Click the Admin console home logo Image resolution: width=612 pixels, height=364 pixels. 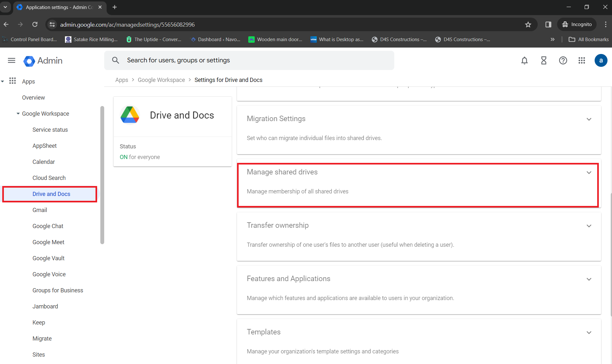point(42,61)
